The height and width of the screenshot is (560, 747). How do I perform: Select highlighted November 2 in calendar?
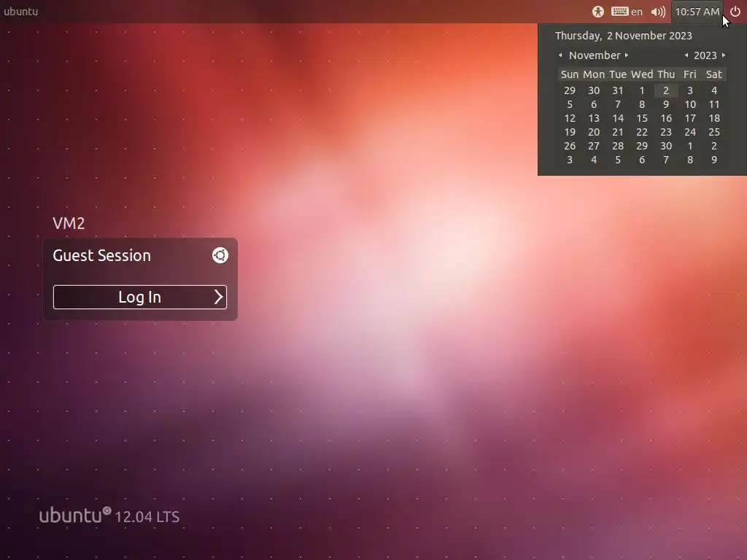point(666,90)
